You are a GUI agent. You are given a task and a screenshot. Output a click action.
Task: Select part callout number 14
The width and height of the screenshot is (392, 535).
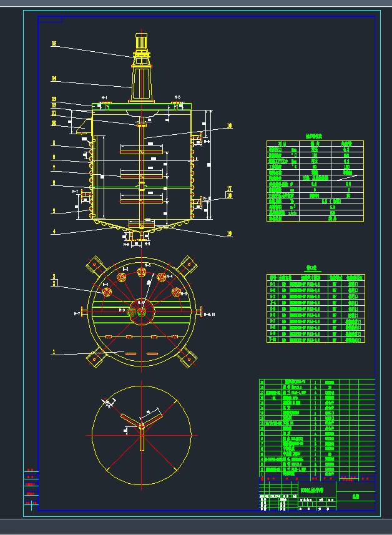[54, 79]
